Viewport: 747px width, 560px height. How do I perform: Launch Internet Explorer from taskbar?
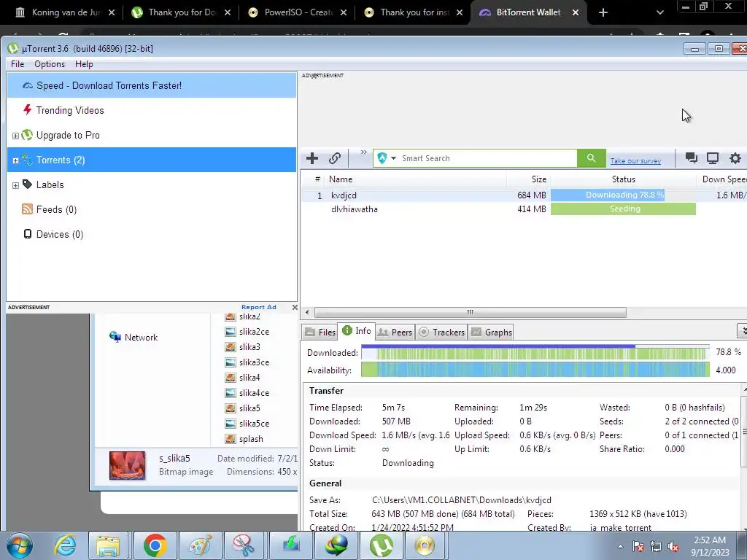pos(65,545)
